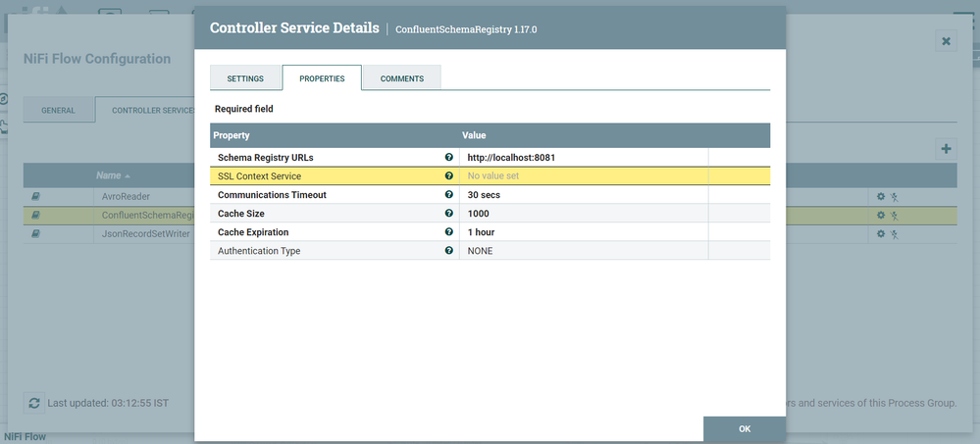980x444 pixels.
Task: Select the Cache Expiration property name
Action: pos(253,232)
